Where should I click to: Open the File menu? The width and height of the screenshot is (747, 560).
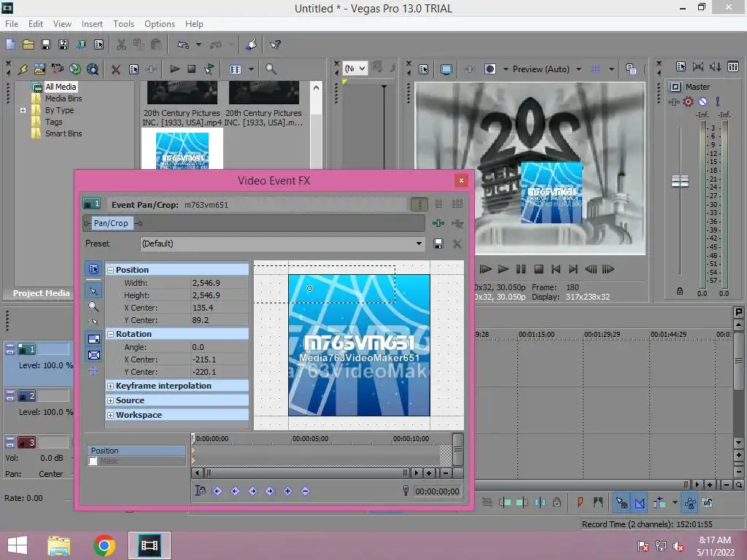[x=12, y=24]
